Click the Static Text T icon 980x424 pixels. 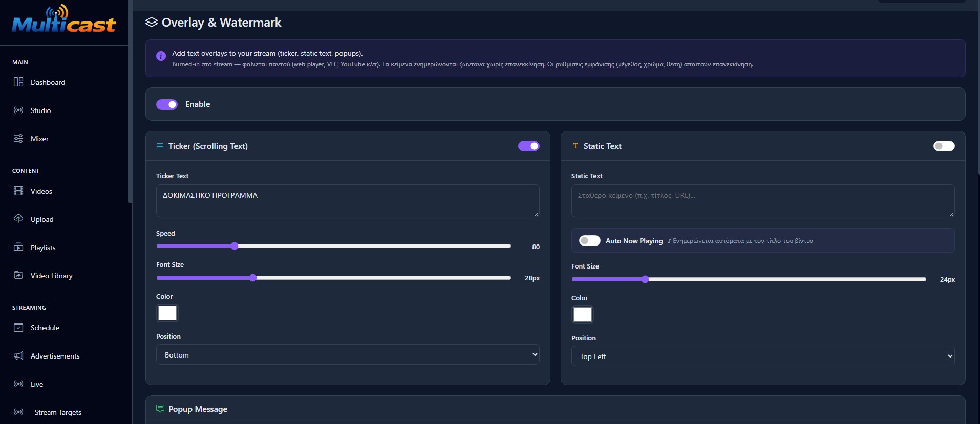pyautogui.click(x=576, y=146)
